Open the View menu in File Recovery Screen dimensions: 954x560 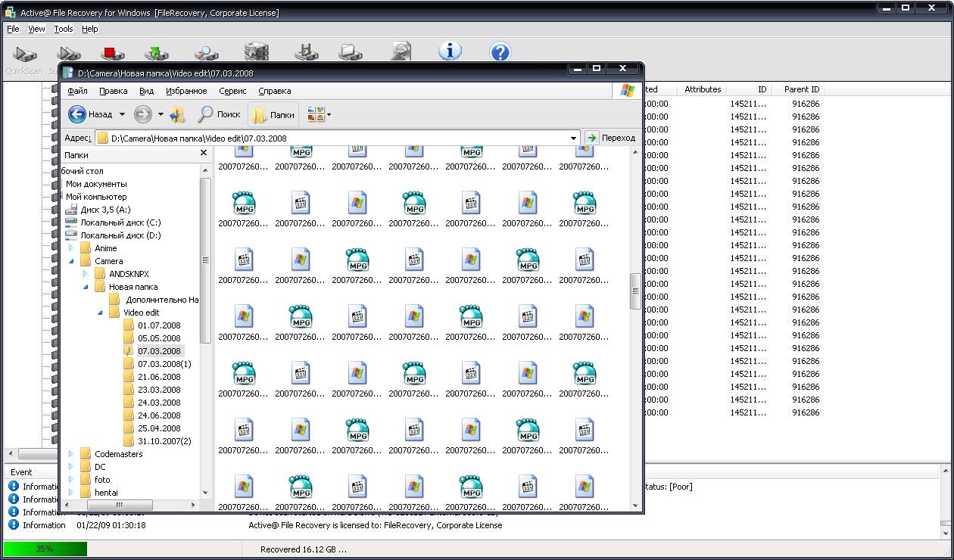click(36, 29)
